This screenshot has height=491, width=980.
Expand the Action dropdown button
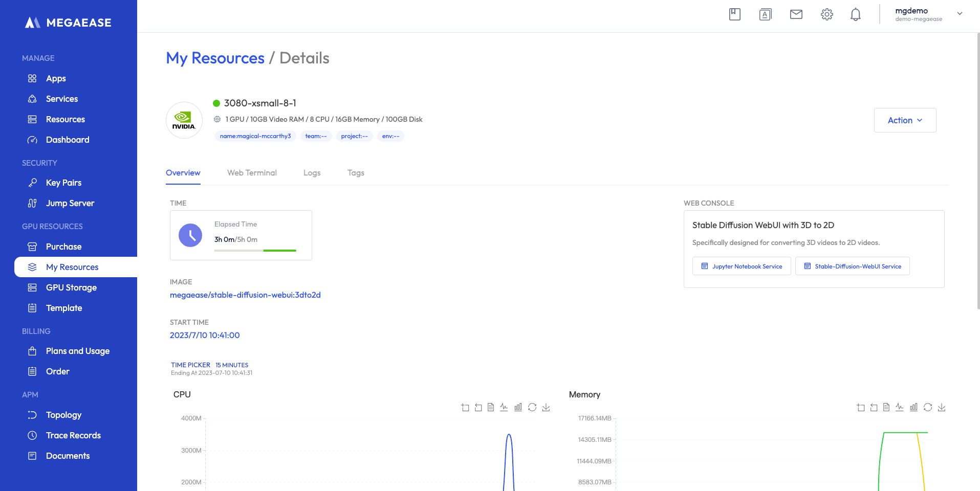click(x=905, y=120)
